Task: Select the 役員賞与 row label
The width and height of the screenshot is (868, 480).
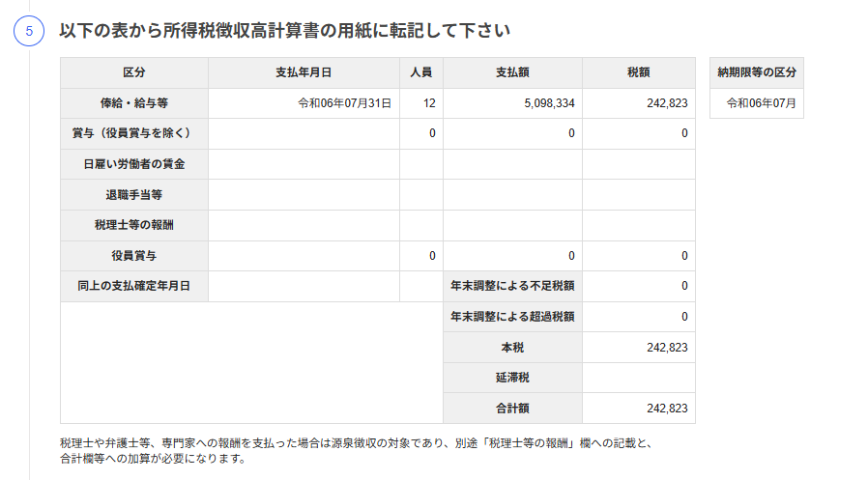Action: [134, 256]
